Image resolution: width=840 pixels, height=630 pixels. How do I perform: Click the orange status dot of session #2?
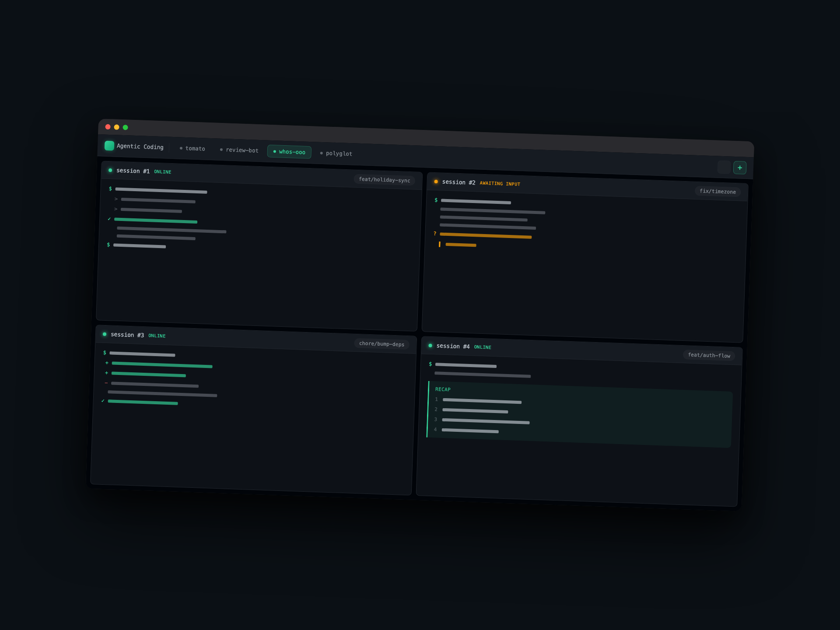coord(436,182)
